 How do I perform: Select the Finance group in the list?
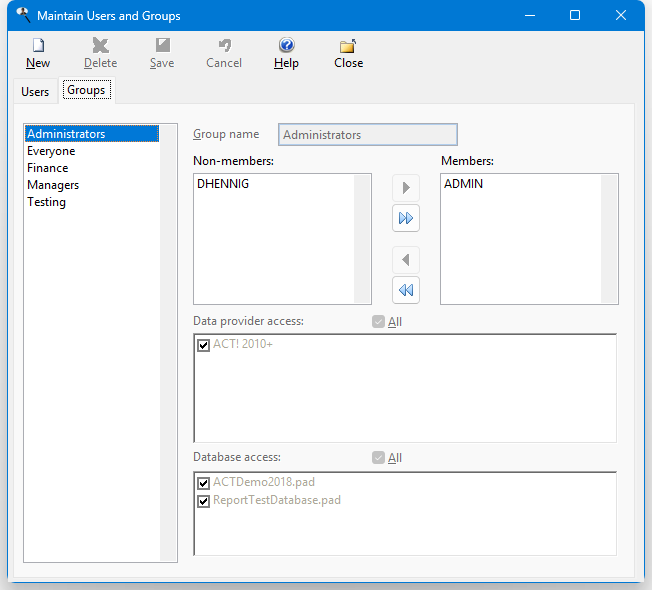click(48, 168)
